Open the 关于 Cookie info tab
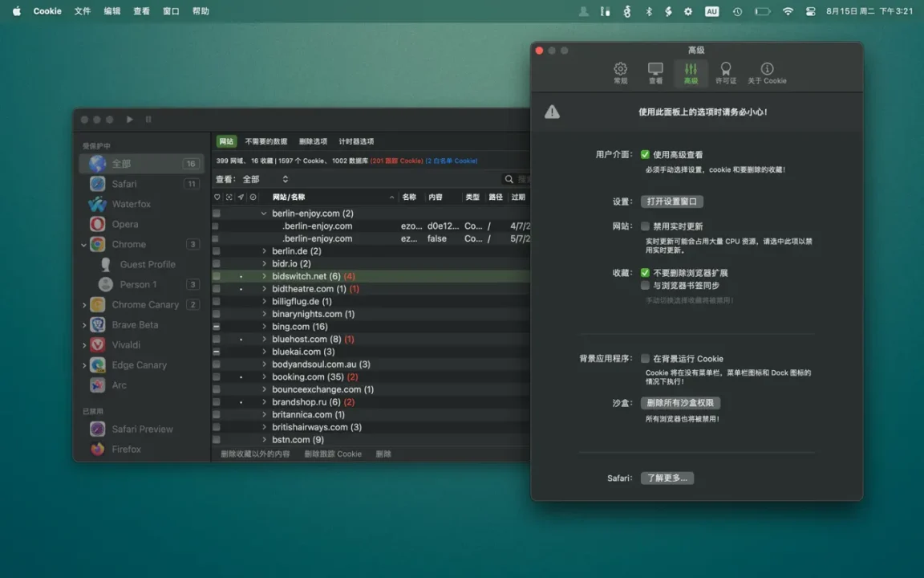Image resolution: width=924 pixels, height=578 pixels. click(767, 74)
